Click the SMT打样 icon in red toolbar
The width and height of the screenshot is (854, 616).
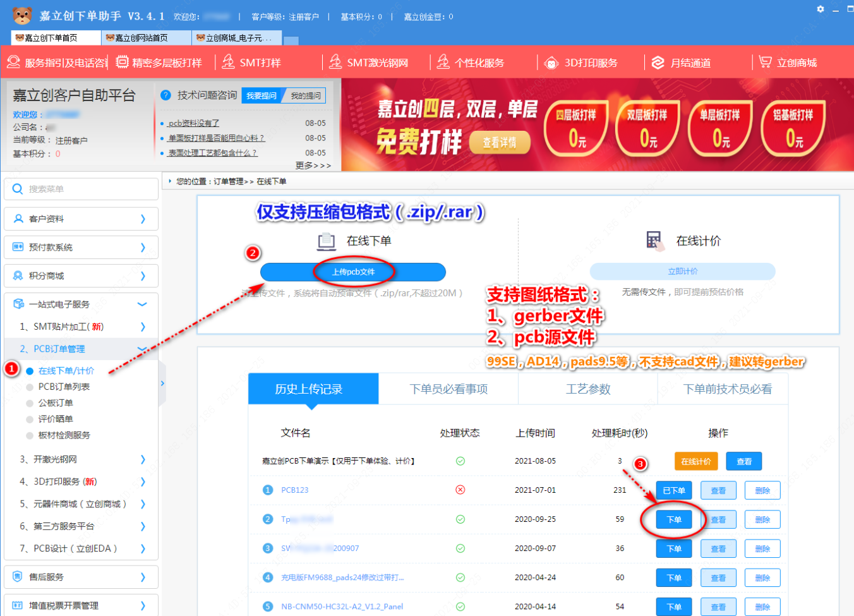coord(228,62)
